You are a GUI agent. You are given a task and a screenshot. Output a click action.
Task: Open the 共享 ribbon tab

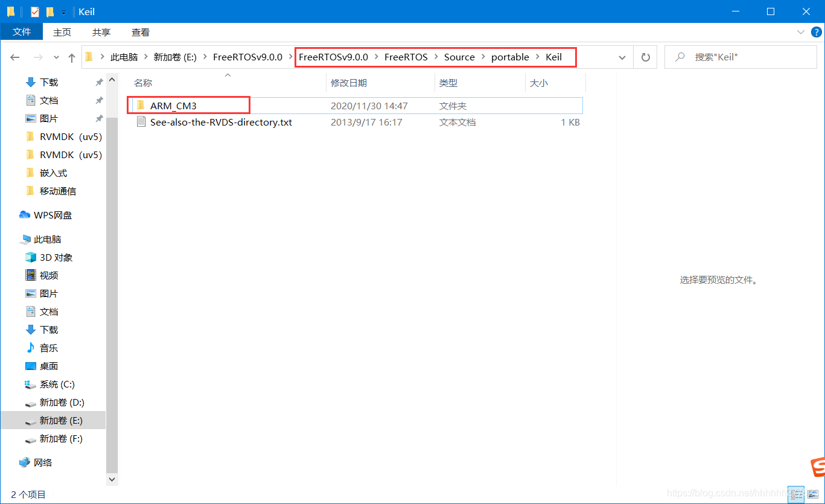click(x=101, y=32)
